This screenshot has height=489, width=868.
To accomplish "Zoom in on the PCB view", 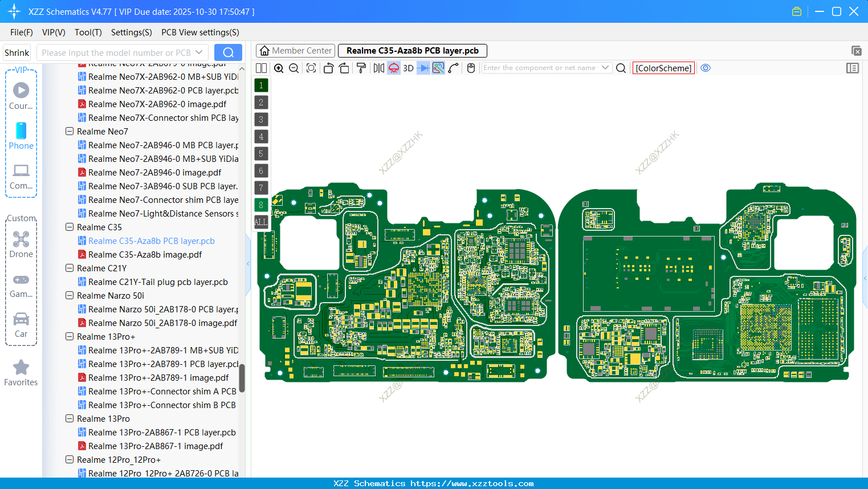I will pos(279,68).
